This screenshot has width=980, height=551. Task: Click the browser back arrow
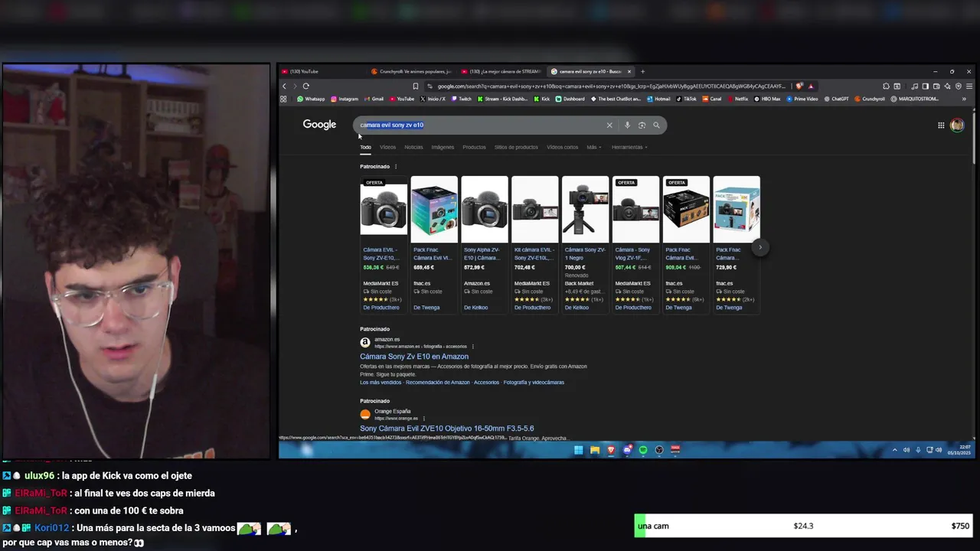click(284, 86)
